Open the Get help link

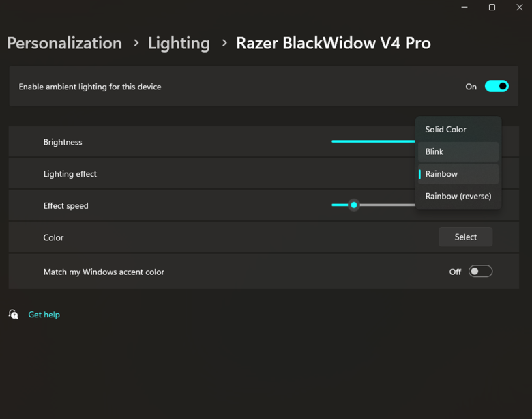point(44,315)
